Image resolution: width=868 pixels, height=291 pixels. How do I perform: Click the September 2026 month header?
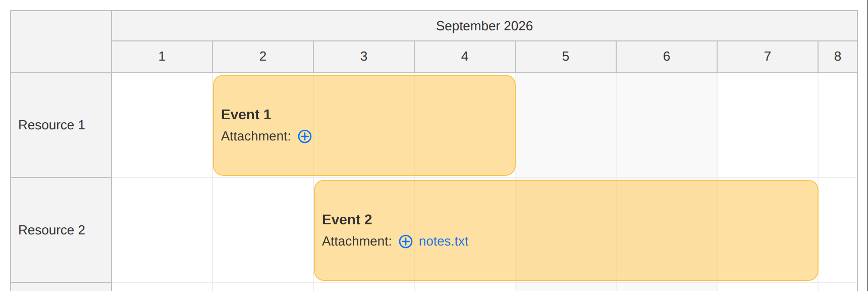(484, 26)
